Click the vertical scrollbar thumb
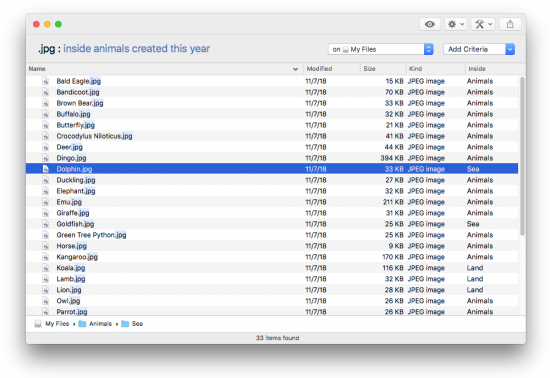 pyautogui.click(x=522, y=156)
